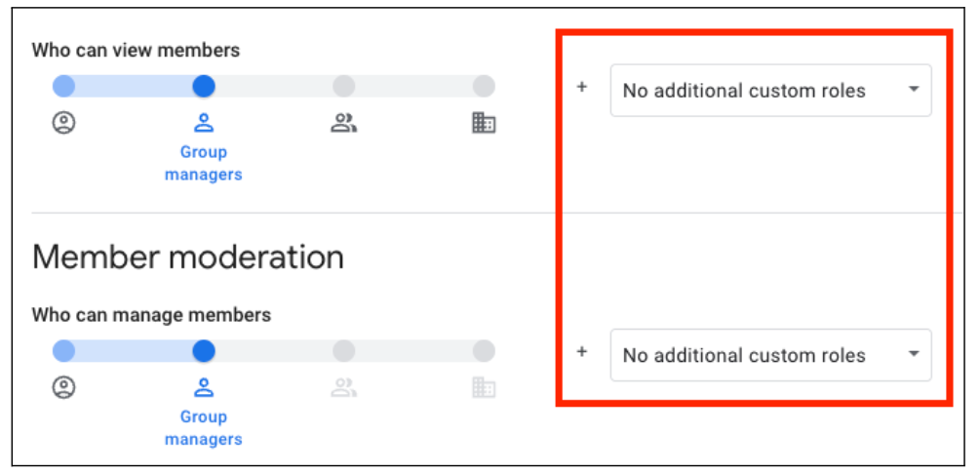The height and width of the screenshot is (474, 980).
Task: Click group owners icon under view members
Action: coord(64,124)
